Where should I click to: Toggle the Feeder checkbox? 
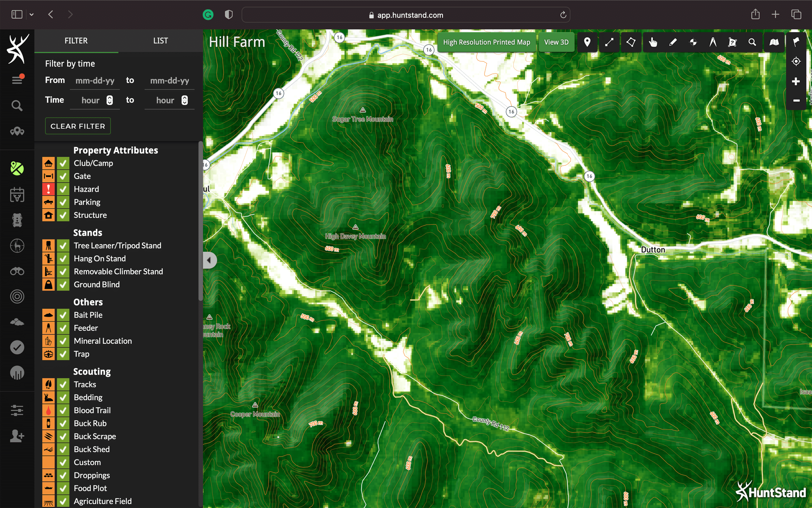click(63, 328)
